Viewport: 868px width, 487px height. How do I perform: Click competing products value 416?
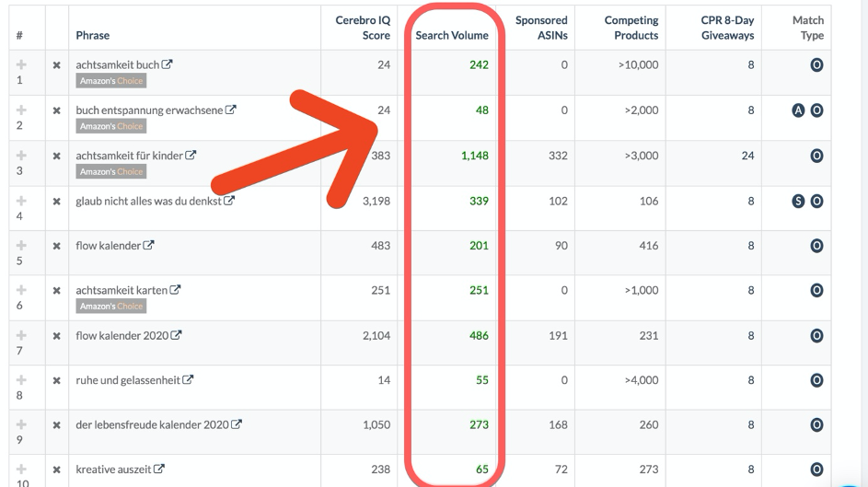click(x=649, y=246)
